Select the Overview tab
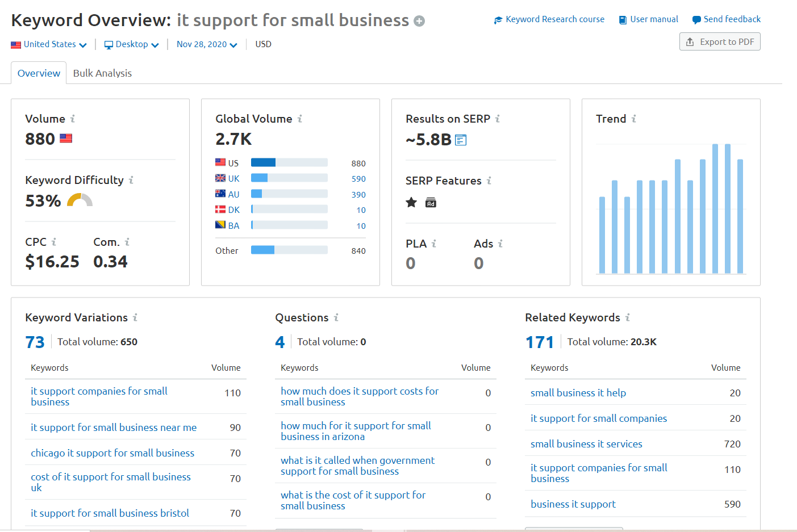 38,73
